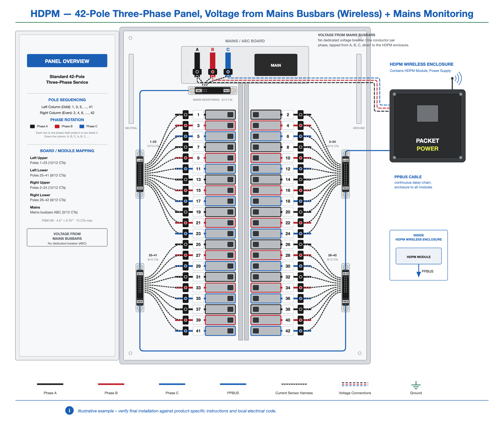Click the pole number 7 label
The width and height of the screenshot is (504, 422).
pos(198,147)
